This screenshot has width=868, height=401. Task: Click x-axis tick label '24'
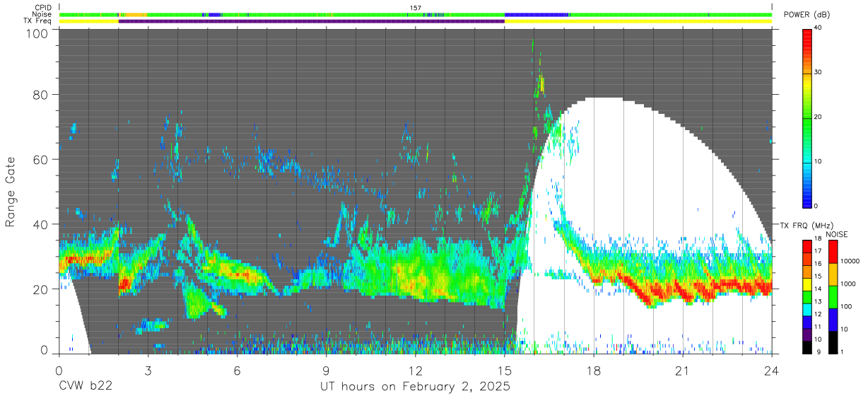772,371
